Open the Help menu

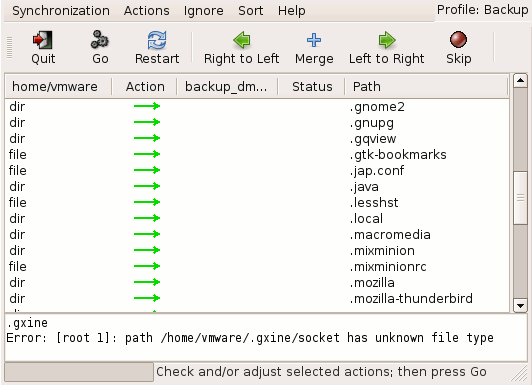(x=291, y=11)
